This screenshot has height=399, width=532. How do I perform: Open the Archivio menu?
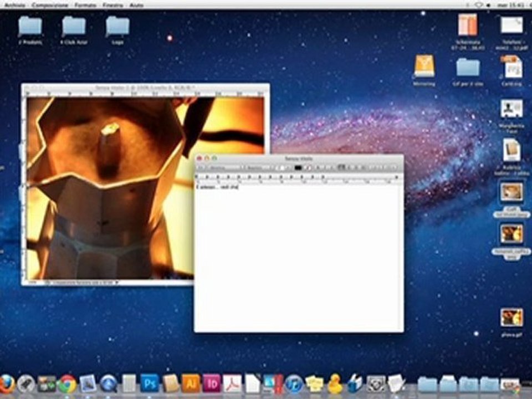pyautogui.click(x=14, y=5)
